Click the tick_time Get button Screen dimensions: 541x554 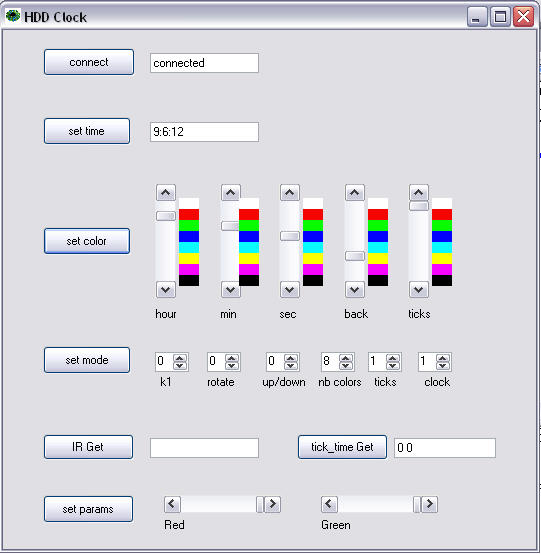pos(342,447)
